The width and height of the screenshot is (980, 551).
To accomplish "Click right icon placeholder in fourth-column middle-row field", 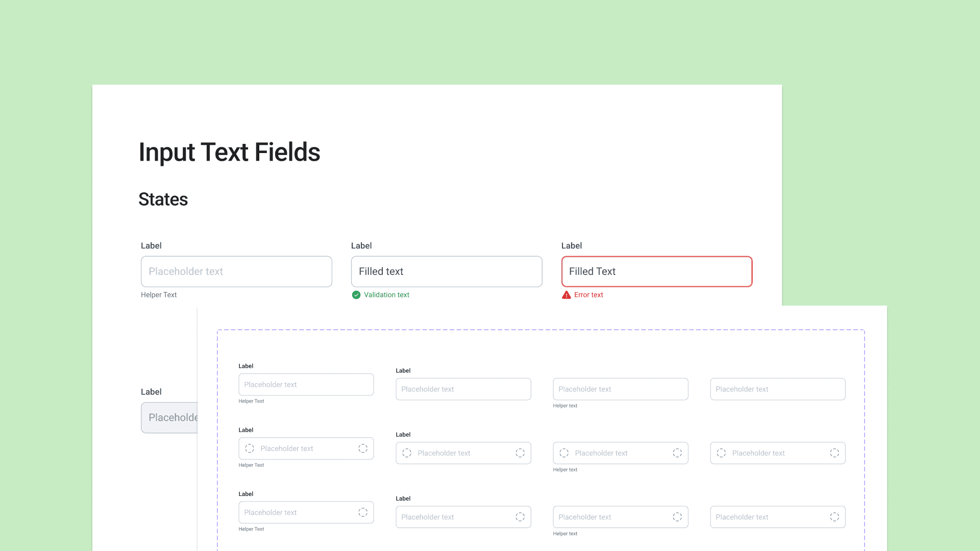I will coord(835,453).
